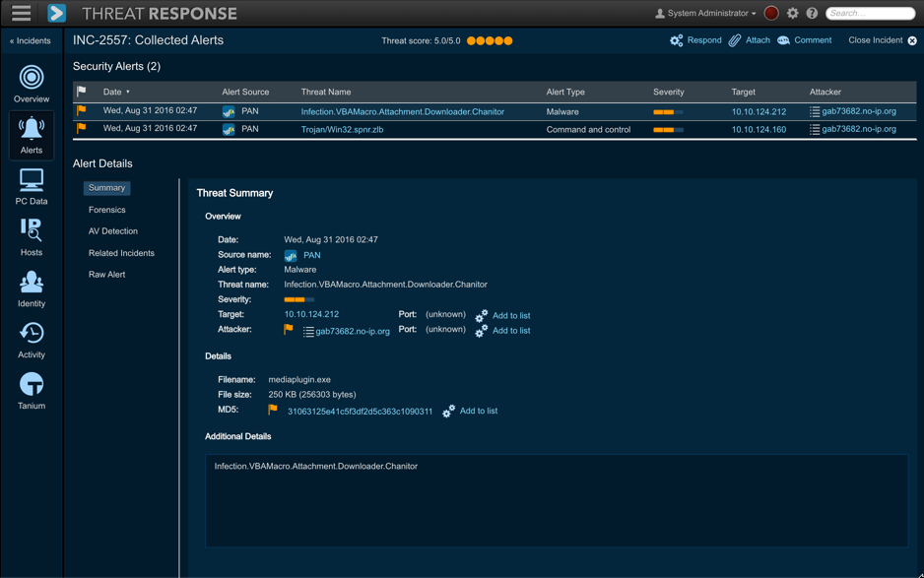The image size is (924, 578).
Task: Open PC Data in the sidebar
Action: [x=32, y=186]
